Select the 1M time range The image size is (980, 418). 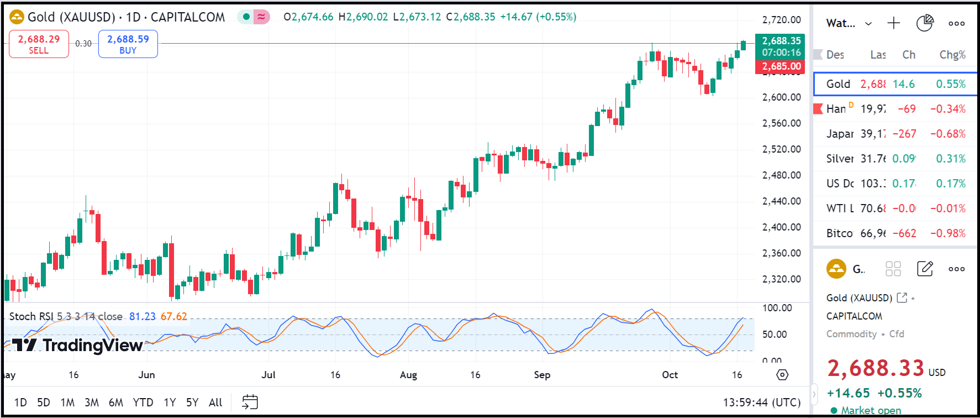pos(67,402)
